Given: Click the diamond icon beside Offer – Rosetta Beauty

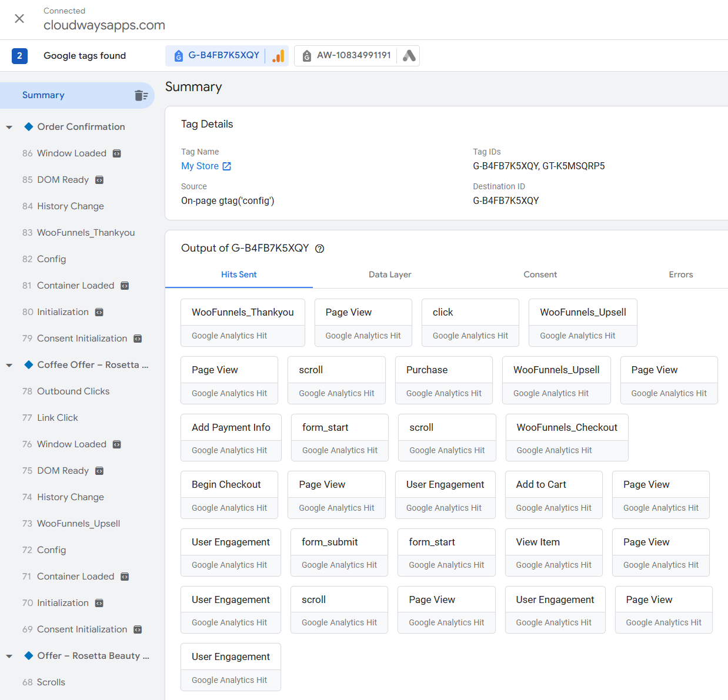Looking at the screenshot, I should pos(28,655).
